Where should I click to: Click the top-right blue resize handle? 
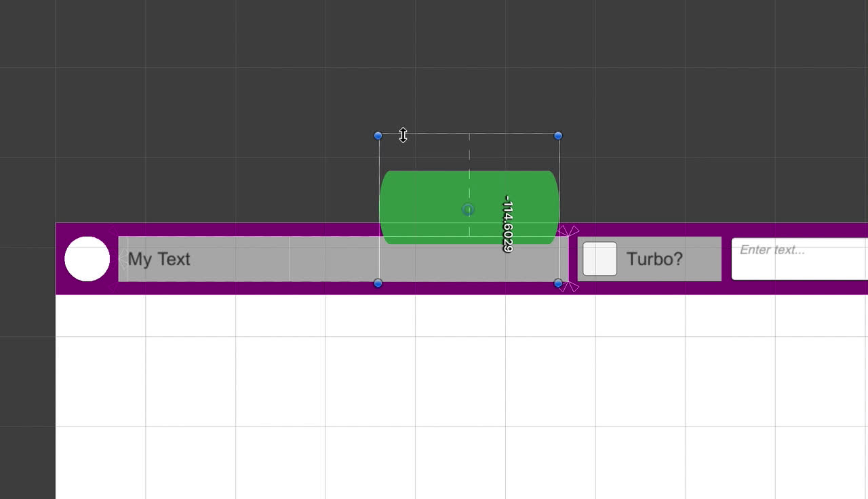click(x=558, y=136)
